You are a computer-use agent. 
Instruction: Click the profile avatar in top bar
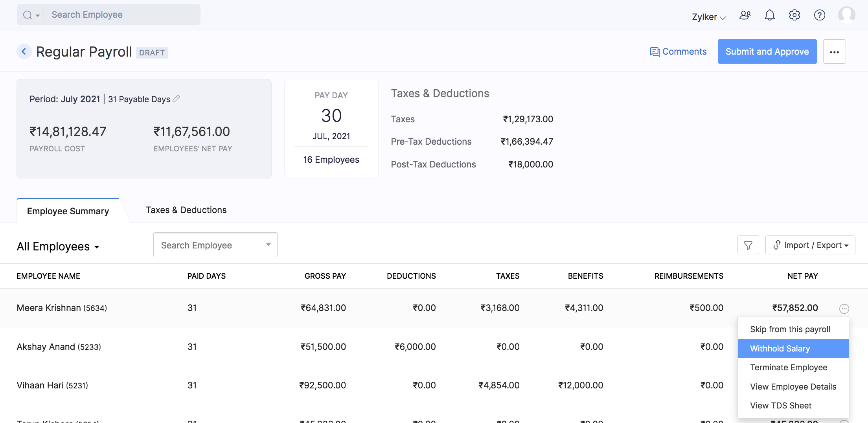coord(846,15)
